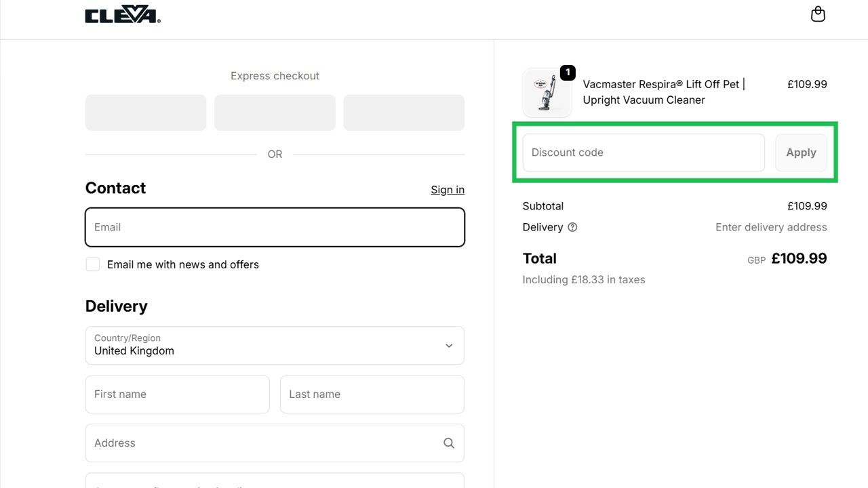This screenshot has width=868, height=488.
Task: Click the address search magnifier icon
Action: pyautogui.click(x=449, y=443)
